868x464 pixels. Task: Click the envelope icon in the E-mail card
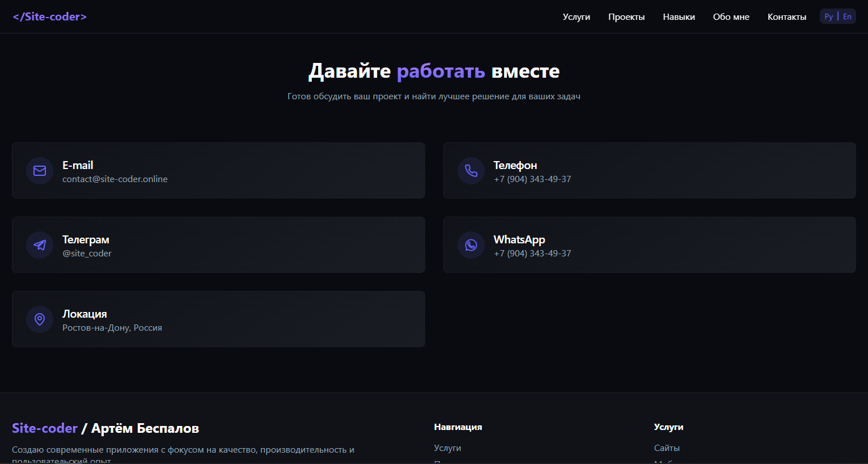40,171
